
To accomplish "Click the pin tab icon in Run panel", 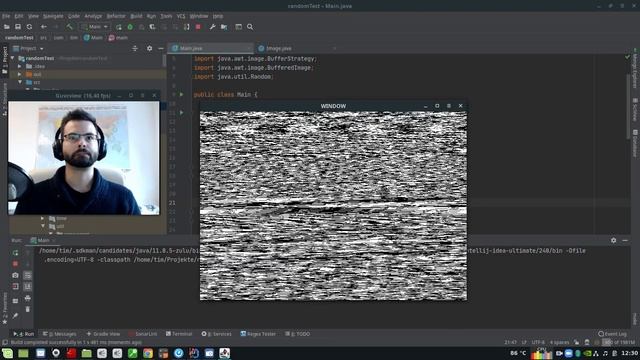I will pyautogui.click(x=15, y=316).
